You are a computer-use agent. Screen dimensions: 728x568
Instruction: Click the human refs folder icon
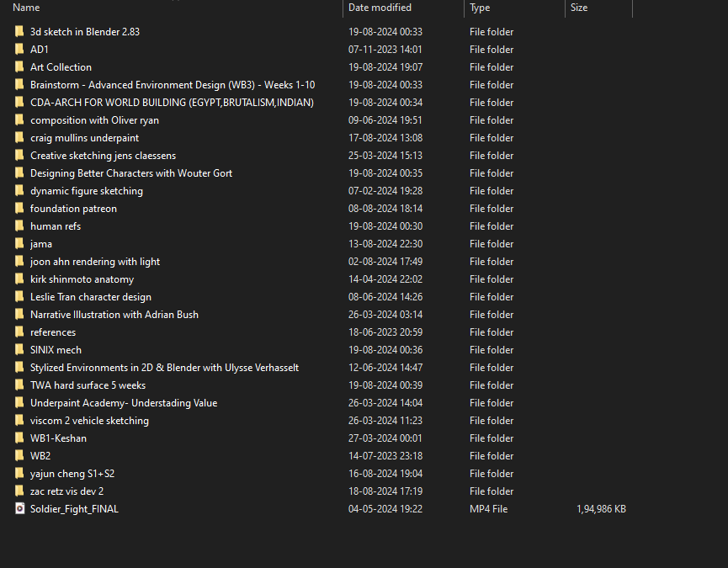[19, 226]
